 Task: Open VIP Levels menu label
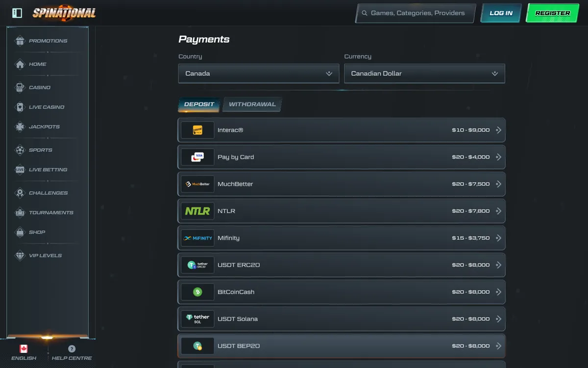[x=45, y=256]
